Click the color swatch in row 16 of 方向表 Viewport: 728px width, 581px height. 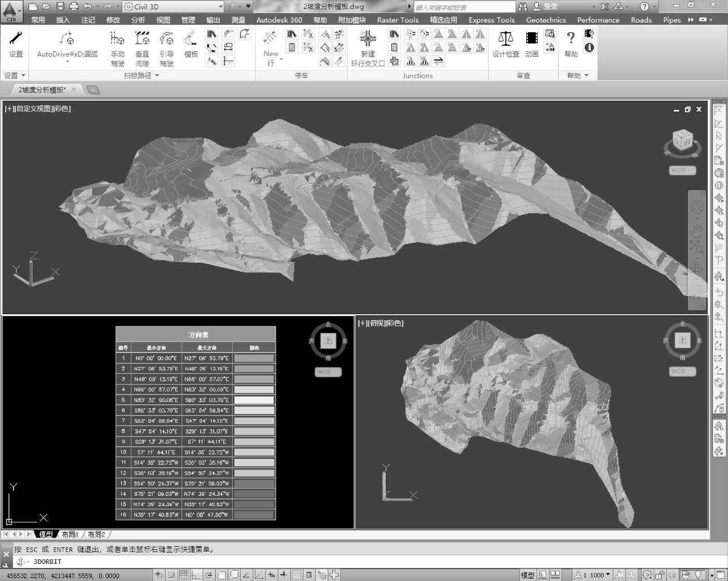tap(254, 515)
